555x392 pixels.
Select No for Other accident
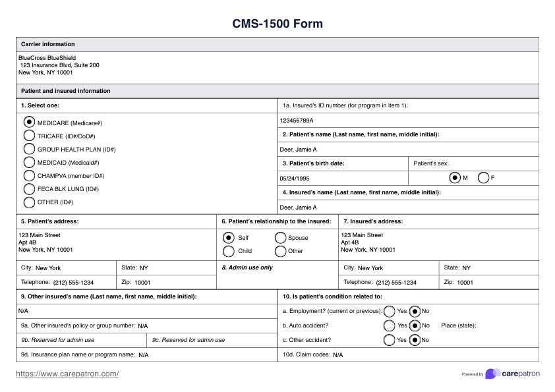coord(415,340)
